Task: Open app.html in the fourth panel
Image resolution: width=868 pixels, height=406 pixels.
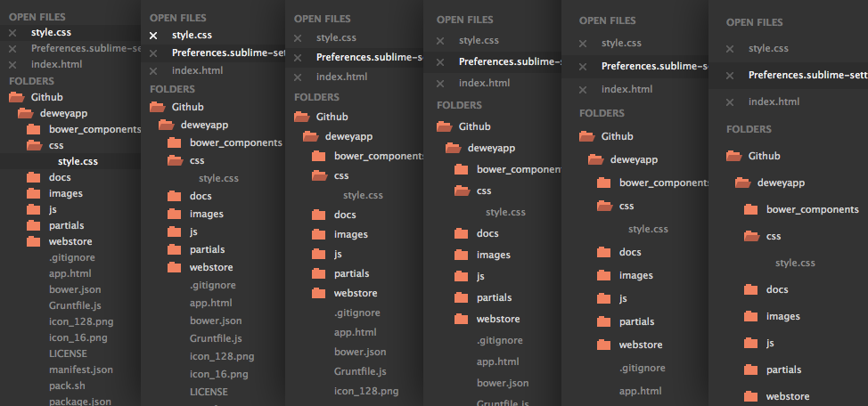Action: [x=497, y=362]
